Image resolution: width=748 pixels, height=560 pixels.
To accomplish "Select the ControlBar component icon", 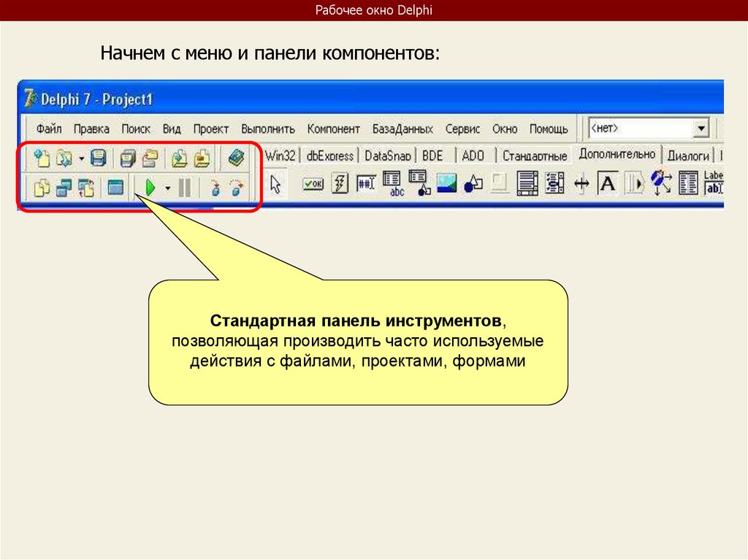I will [635, 184].
